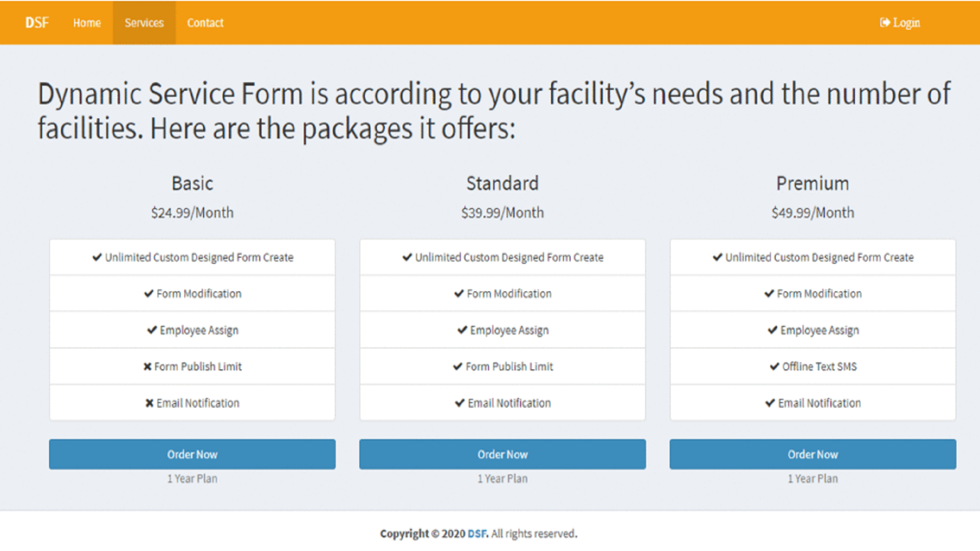This screenshot has height=551, width=980.
Task: Click Basic's Form Modification text
Action: coord(199,294)
